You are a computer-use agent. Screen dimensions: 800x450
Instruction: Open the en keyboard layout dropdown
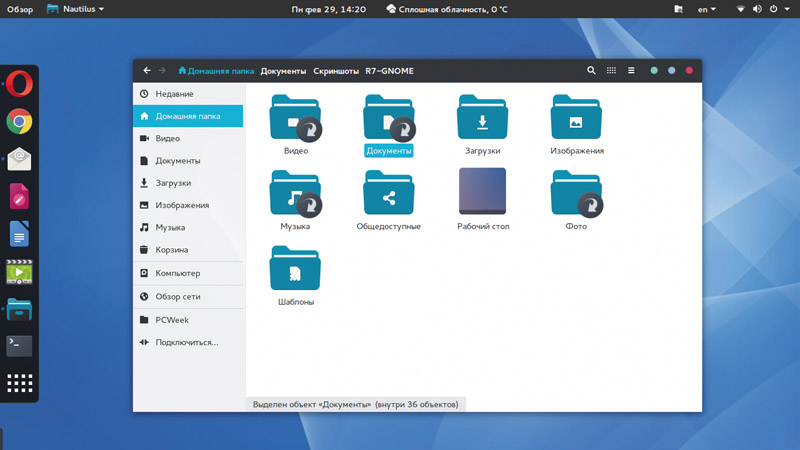tap(707, 9)
